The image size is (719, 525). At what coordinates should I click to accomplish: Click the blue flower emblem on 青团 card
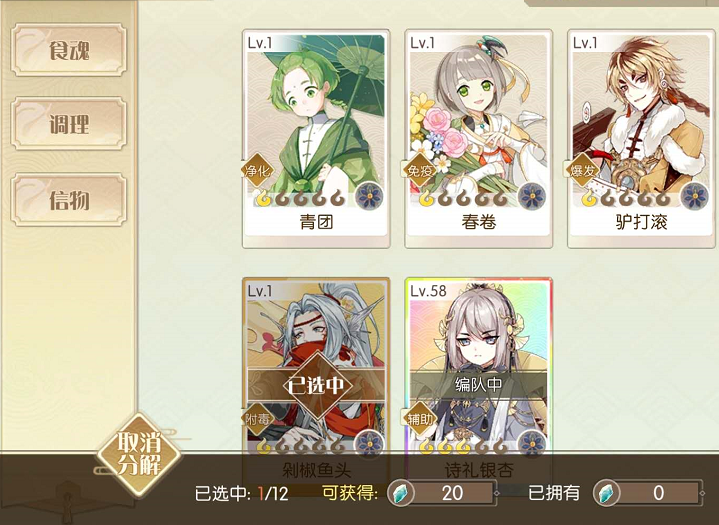[x=370, y=197]
